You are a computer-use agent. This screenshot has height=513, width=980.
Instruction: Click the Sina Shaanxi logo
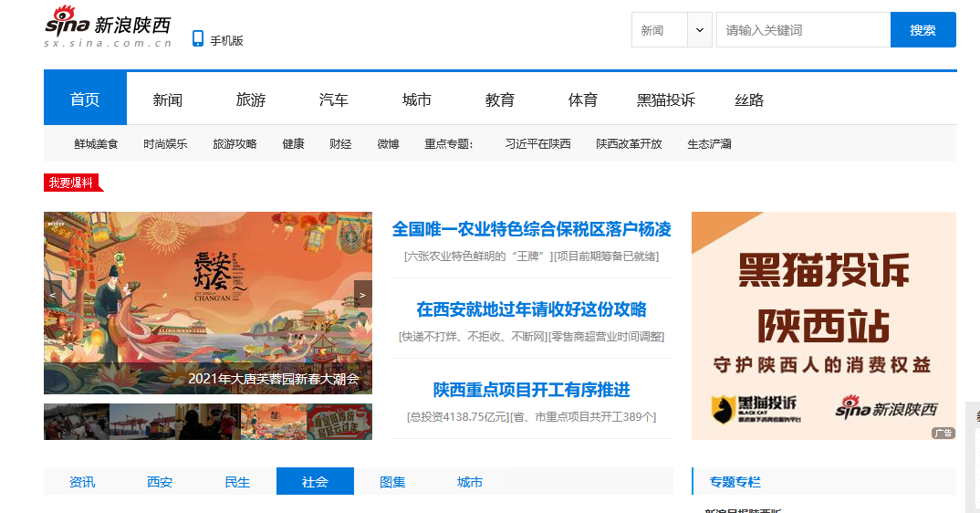[x=108, y=26]
